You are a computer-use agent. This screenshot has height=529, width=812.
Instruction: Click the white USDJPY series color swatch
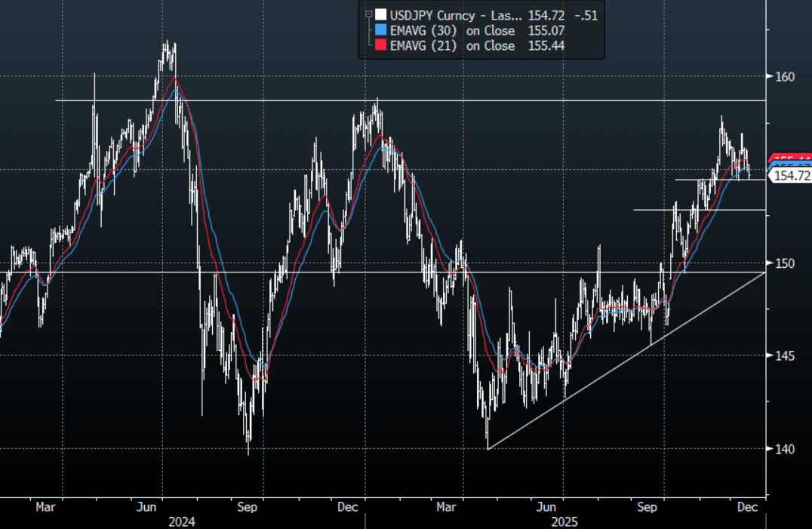click(380, 14)
